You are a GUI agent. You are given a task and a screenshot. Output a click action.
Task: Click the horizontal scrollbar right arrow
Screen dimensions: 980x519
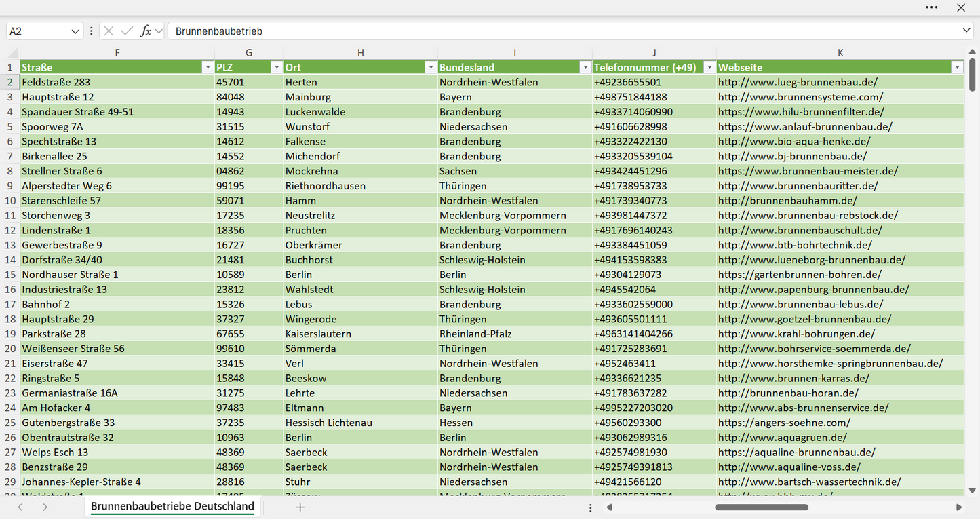(x=958, y=507)
